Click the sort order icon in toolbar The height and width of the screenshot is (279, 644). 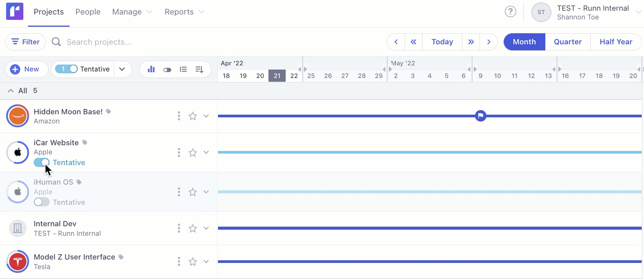pos(199,69)
